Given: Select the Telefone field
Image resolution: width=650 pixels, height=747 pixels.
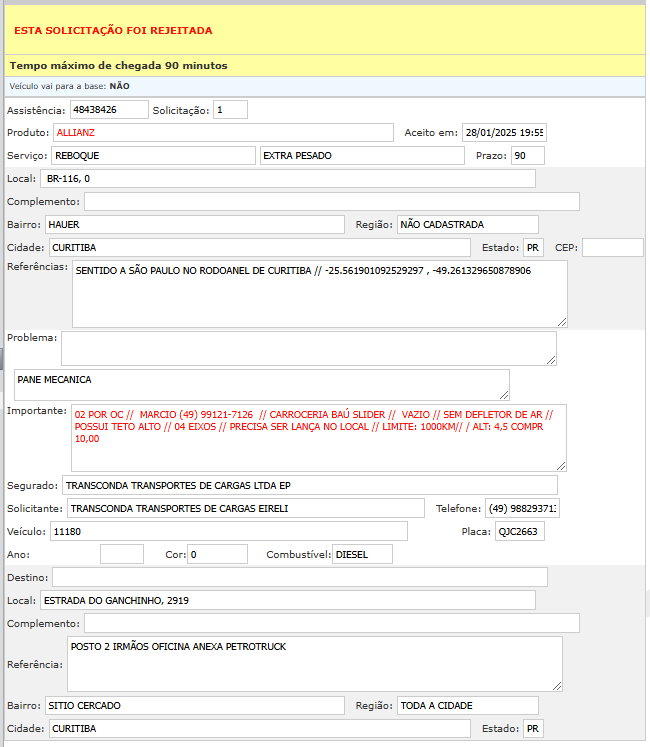Looking at the screenshot, I should point(522,509).
